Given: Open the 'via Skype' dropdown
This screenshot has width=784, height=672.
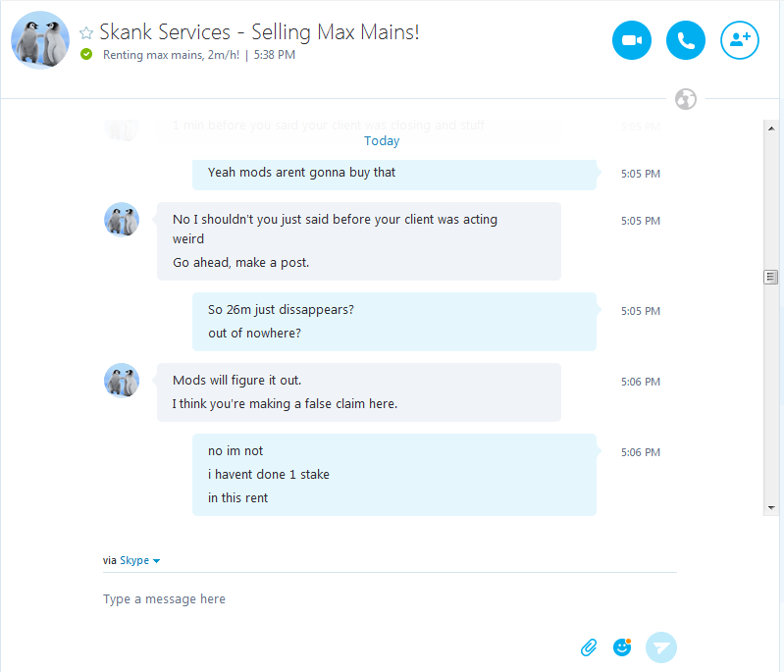Looking at the screenshot, I should (139, 561).
